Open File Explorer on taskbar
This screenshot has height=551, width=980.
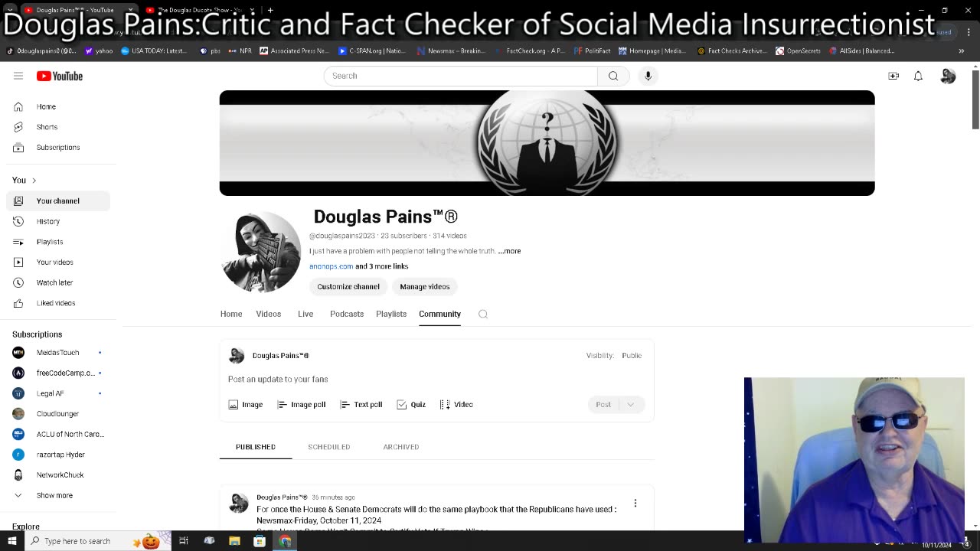234,541
